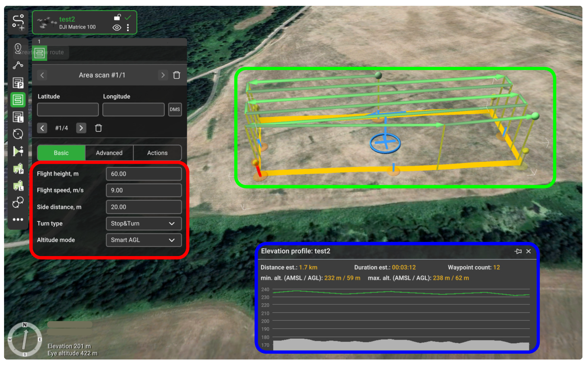Click the Flight speed field 9.00

(144, 190)
